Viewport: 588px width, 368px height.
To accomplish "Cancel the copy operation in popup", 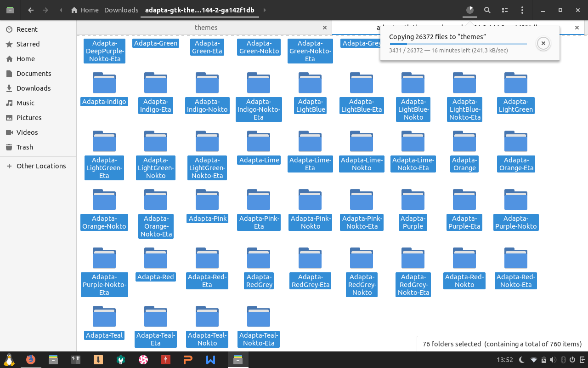I will click(x=543, y=43).
